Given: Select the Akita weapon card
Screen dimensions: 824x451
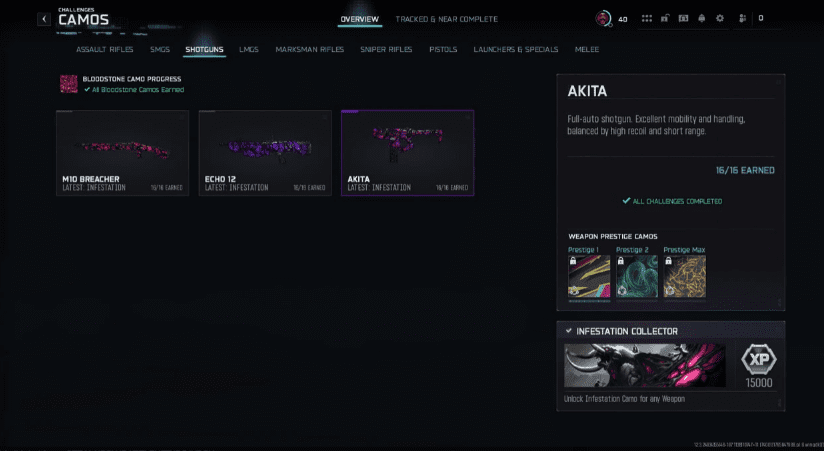Looking at the screenshot, I should pyautogui.click(x=407, y=152).
